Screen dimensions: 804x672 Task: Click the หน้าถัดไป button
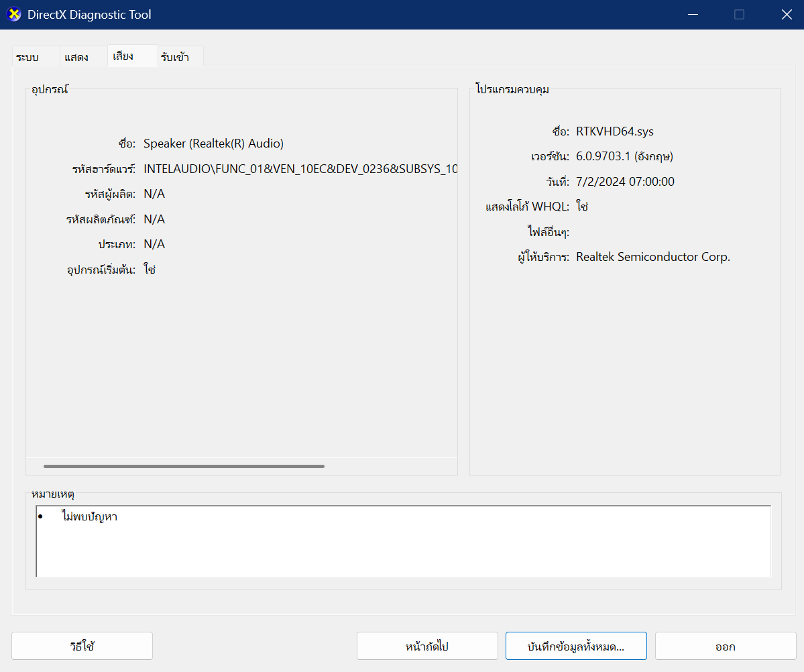[427, 647]
